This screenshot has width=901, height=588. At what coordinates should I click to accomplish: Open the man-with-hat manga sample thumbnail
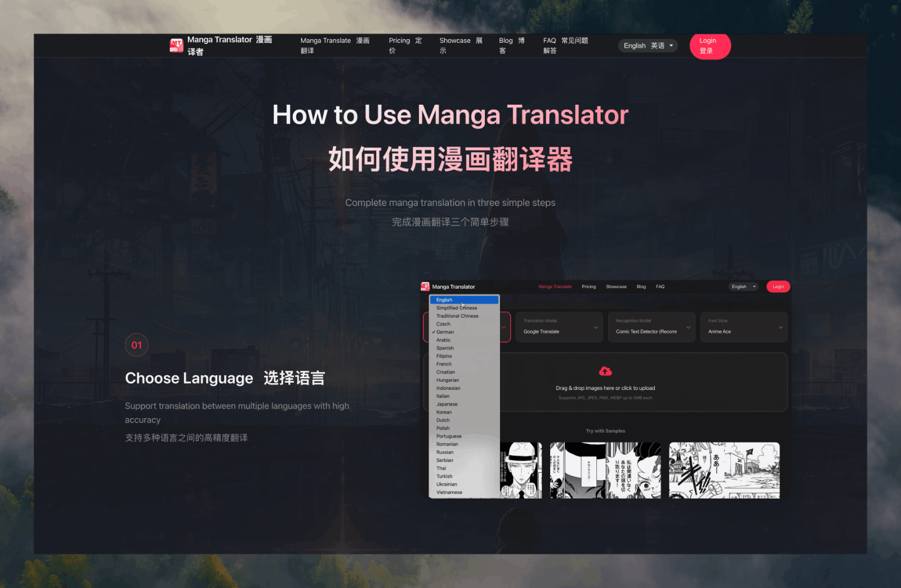[x=521, y=470]
